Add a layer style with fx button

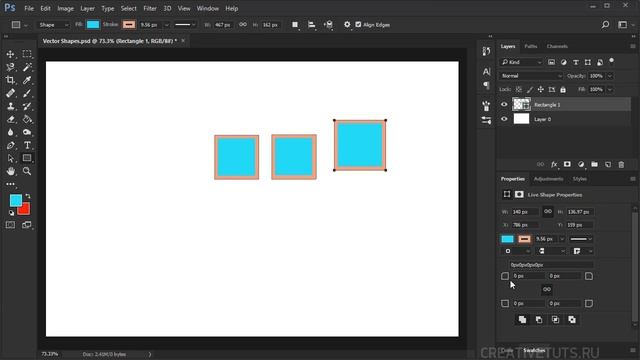point(554,164)
